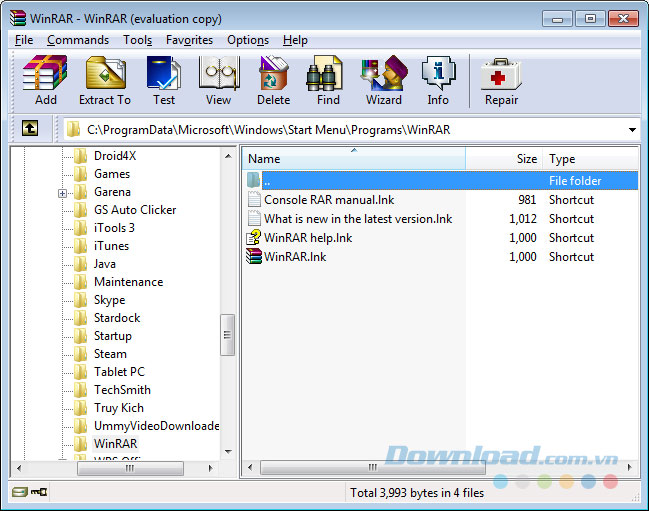Click the WinRAR title bar application icon

tap(18, 18)
